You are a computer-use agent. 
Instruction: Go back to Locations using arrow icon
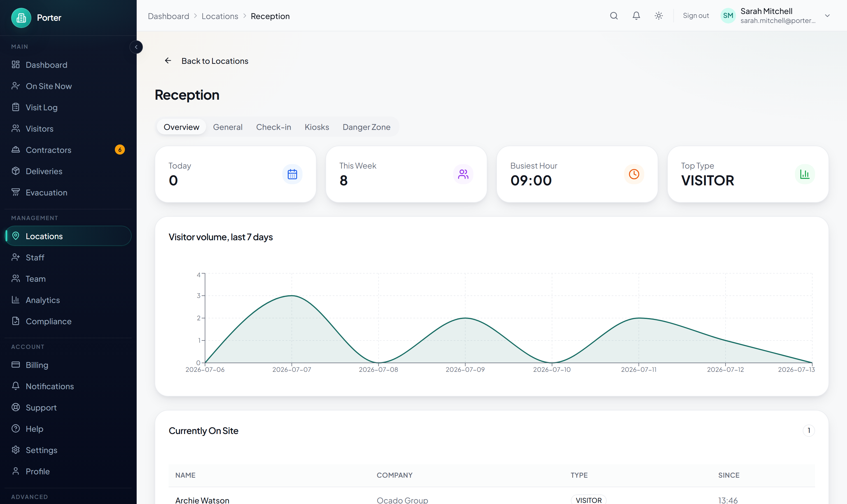(168, 61)
